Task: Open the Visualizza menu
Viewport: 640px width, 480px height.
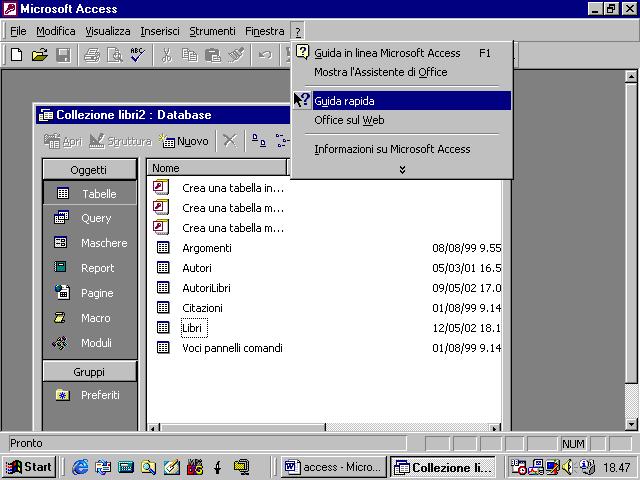Action: pos(108,31)
